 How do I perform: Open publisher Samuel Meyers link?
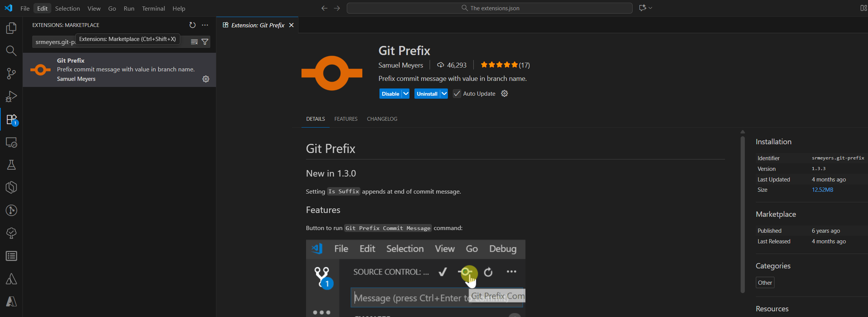point(401,65)
